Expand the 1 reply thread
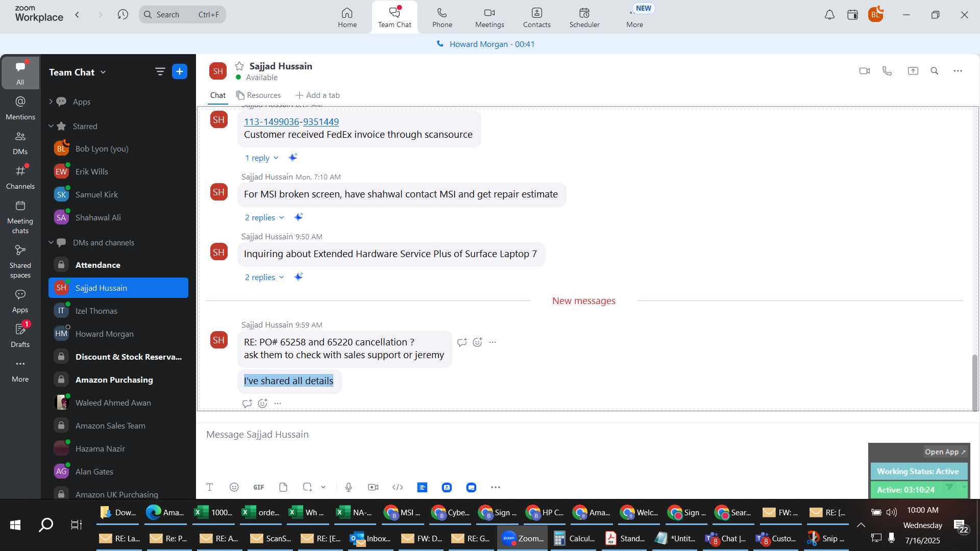 tap(261, 158)
